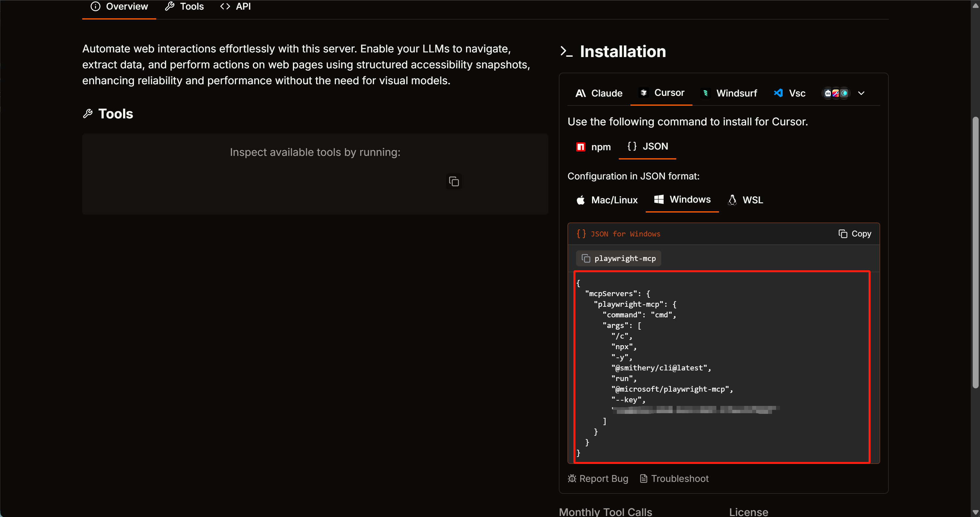This screenshot has height=517, width=980.
Task: Click the Tools section heading
Action: click(116, 114)
